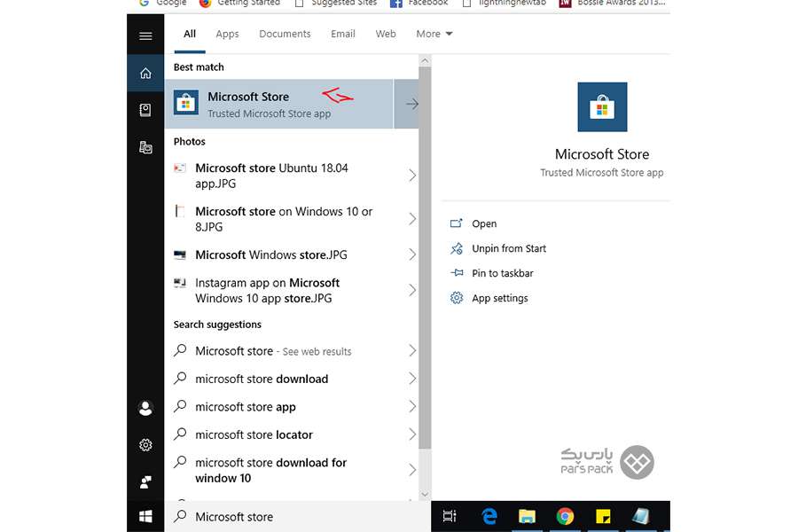Expand the arrow beside Microsoft Store best match
The image size is (798, 532).
pos(411,104)
